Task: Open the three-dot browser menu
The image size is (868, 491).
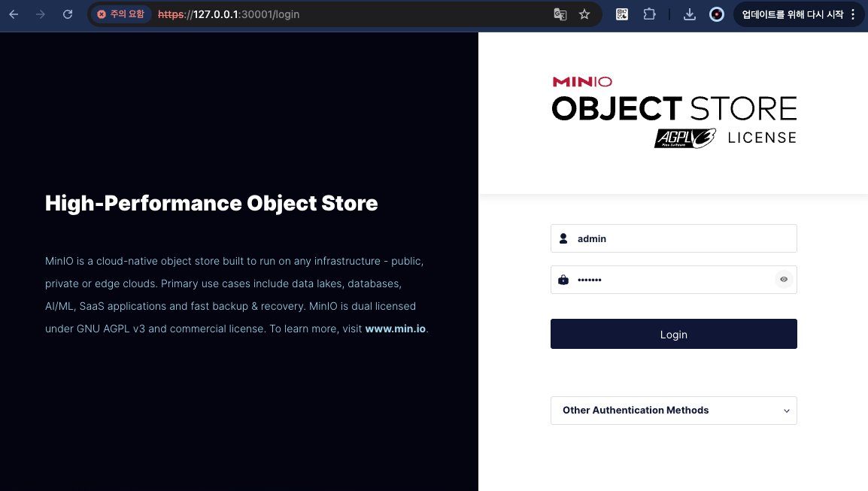Action: (853, 14)
